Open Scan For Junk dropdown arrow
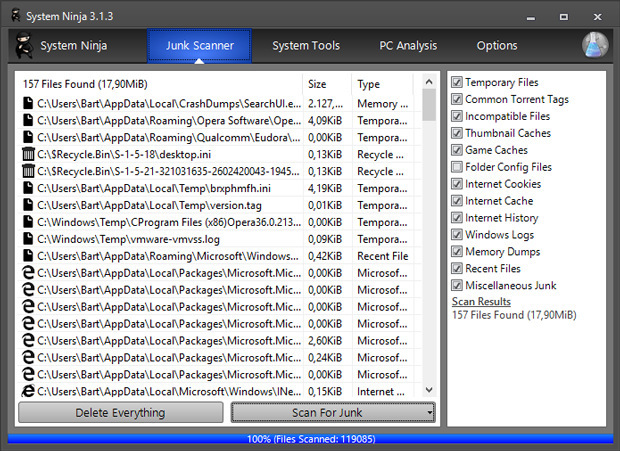The image size is (620, 451). click(x=429, y=413)
